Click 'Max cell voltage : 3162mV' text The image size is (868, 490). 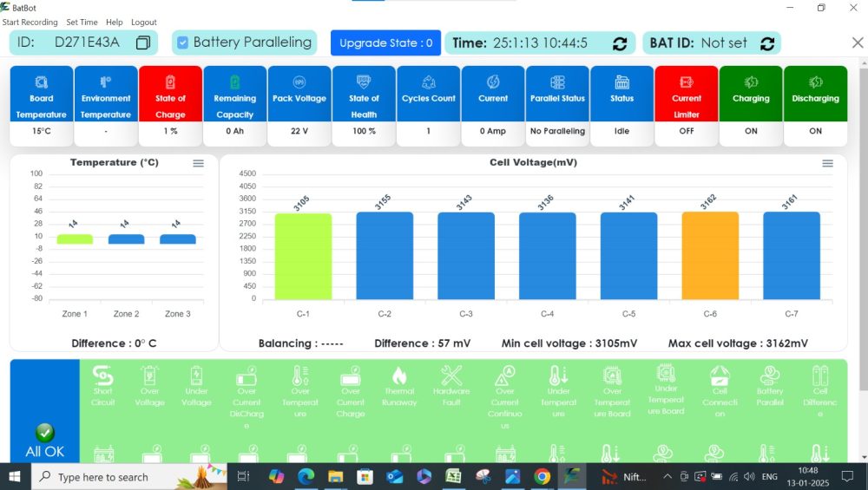click(738, 343)
